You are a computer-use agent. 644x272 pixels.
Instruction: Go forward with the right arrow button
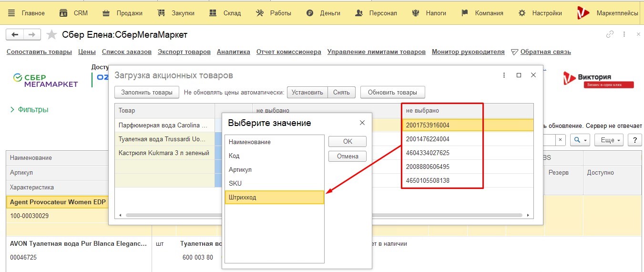31,34
